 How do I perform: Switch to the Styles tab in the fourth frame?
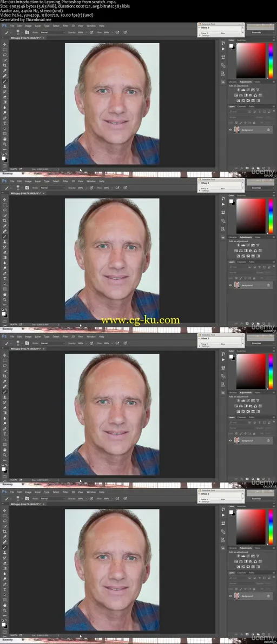[x=258, y=548]
